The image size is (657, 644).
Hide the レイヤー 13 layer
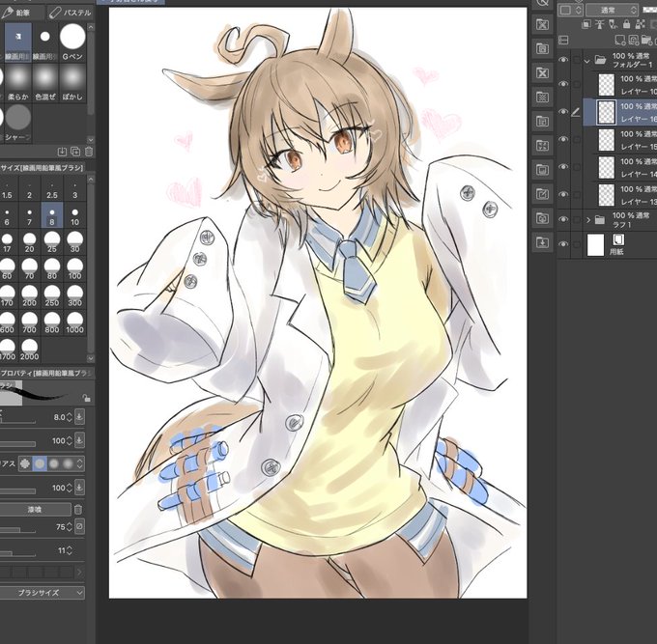(563, 194)
